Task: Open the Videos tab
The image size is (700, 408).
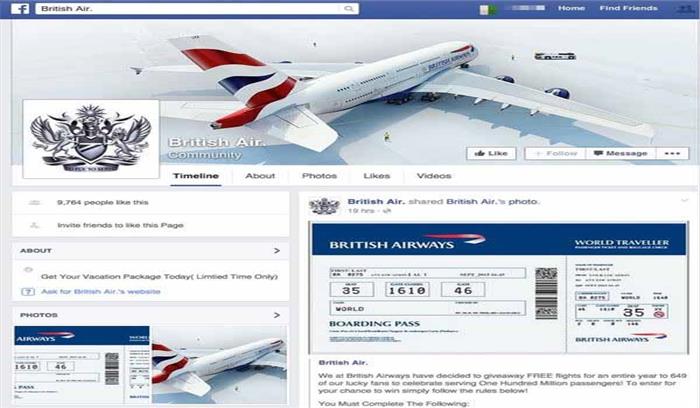Action: [434, 176]
